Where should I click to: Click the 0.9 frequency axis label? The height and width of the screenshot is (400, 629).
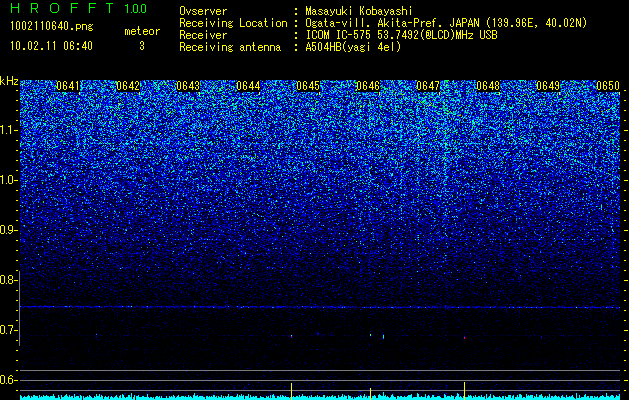click(x=9, y=230)
